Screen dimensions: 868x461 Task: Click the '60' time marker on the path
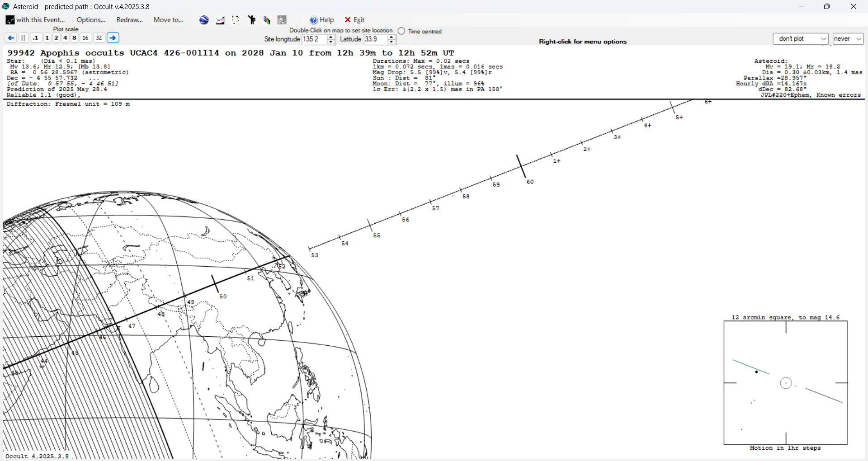530,182
